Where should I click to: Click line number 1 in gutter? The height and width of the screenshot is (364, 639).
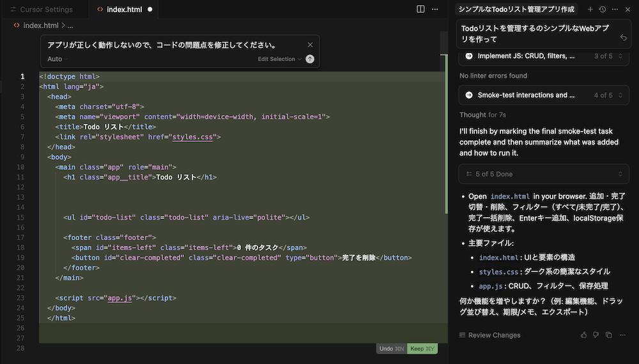point(22,76)
